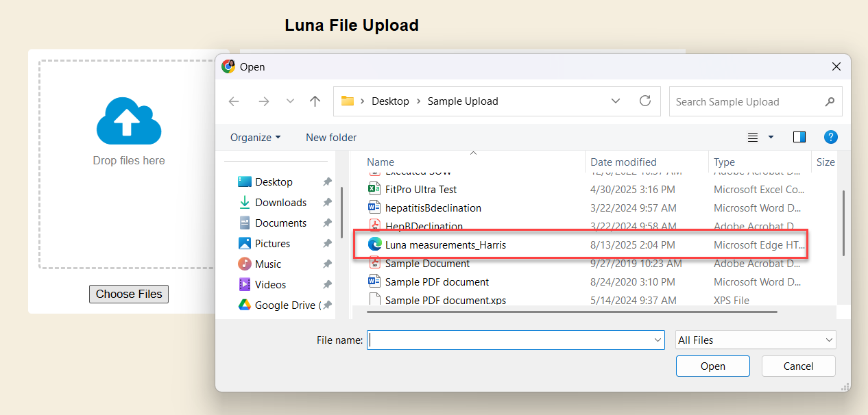Click the Choose Files button
This screenshot has height=415, width=868.
129,294
